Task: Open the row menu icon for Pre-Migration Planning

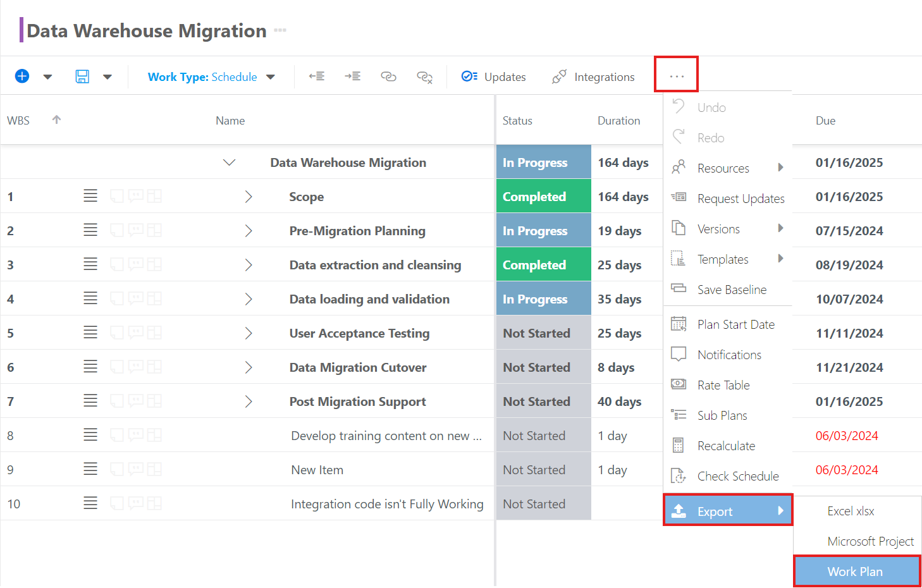Action: (x=90, y=230)
